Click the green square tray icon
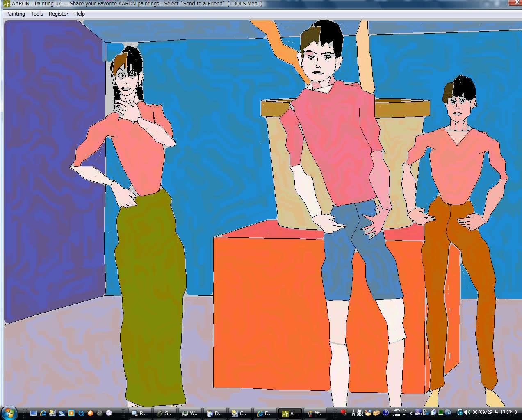522x420 pixels. pyautogui.click(x=441, y=413)
